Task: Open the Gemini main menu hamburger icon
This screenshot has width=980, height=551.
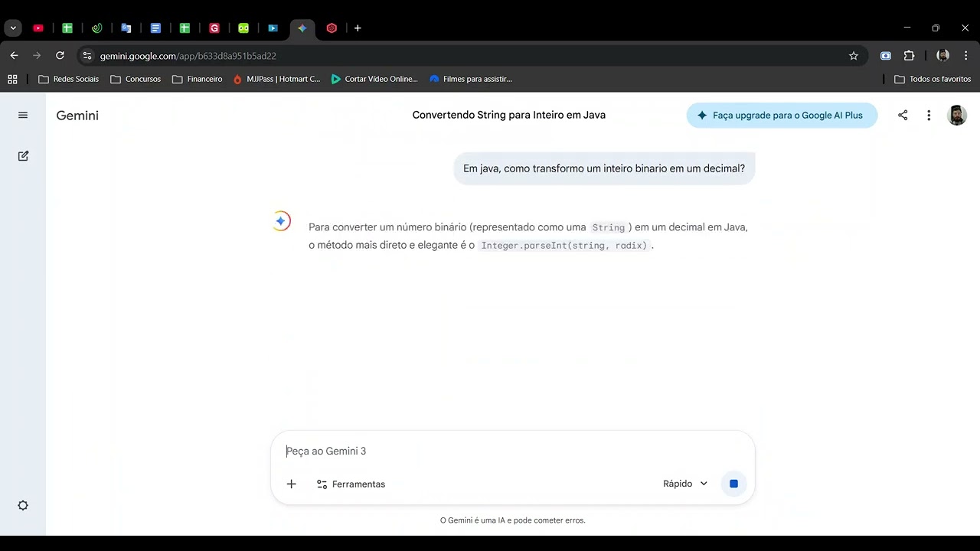Action: tap(23, 116)
